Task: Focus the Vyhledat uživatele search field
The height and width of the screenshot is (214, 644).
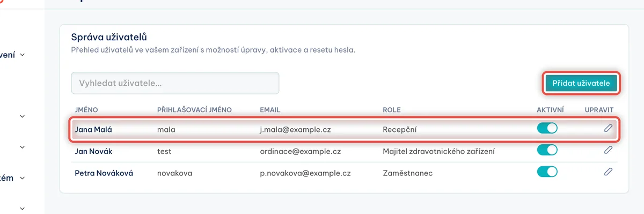Action: click(x=175, y=83)
